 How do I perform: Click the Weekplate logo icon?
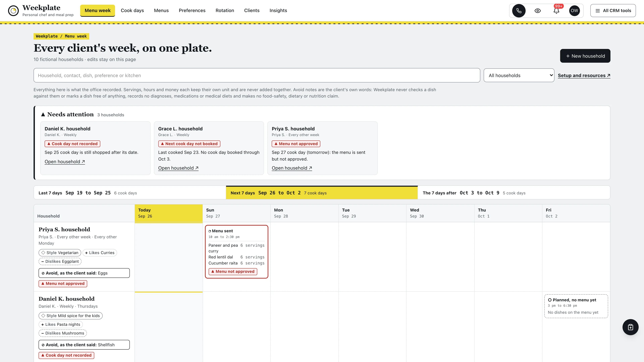click(13, 11)
